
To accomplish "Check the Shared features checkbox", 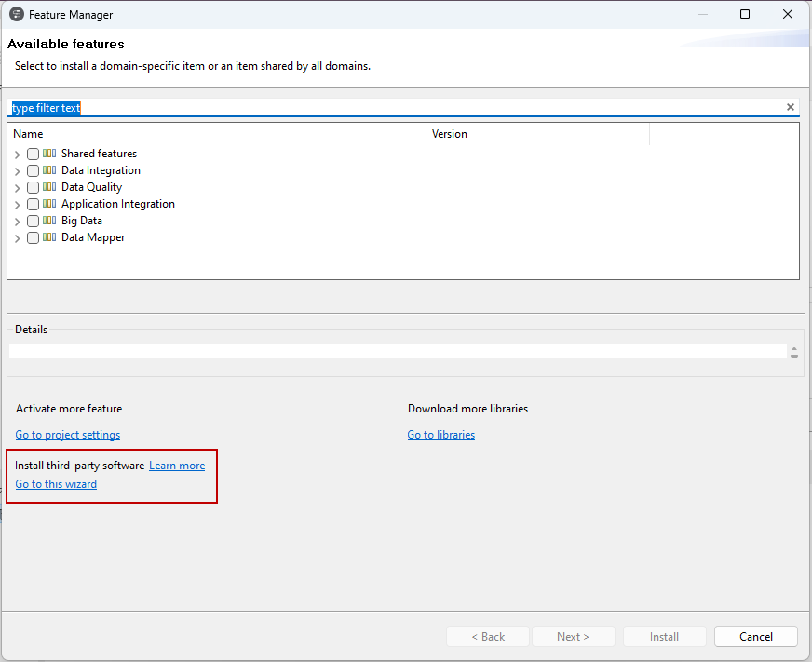I will coord(33,154).
